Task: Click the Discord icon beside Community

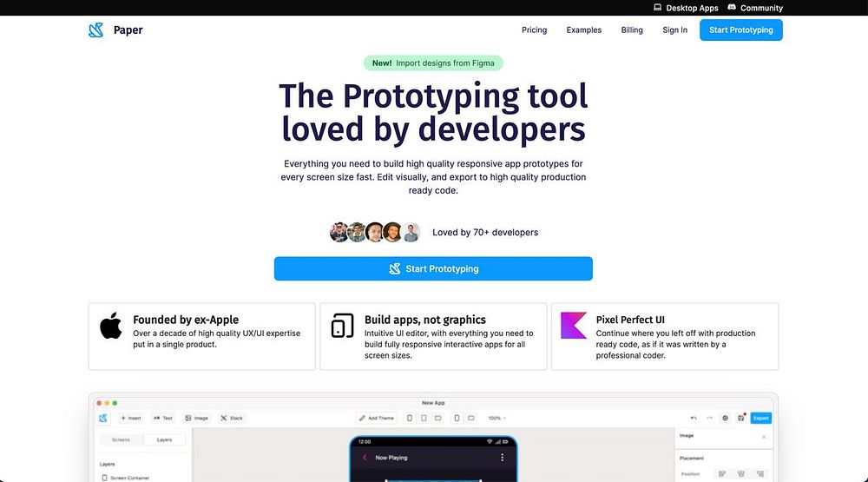Action: (731, 8)
